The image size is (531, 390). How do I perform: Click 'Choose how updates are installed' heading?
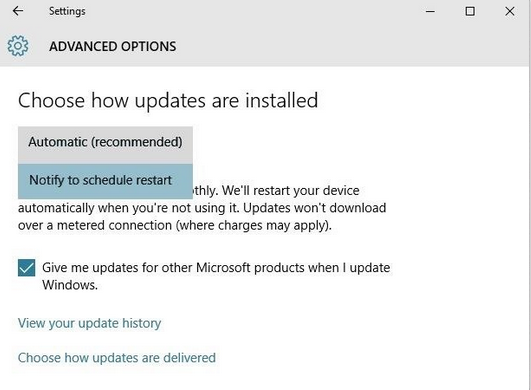point(168,101)
